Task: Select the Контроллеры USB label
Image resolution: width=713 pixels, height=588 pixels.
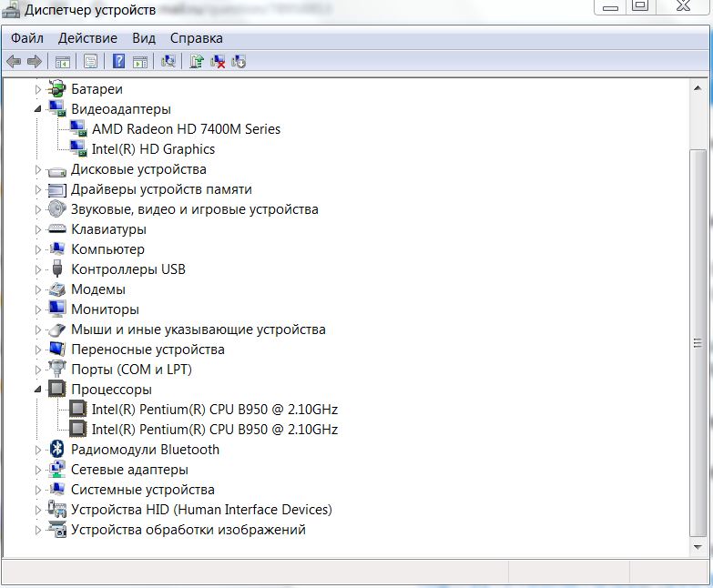Action: coord(128,269)
